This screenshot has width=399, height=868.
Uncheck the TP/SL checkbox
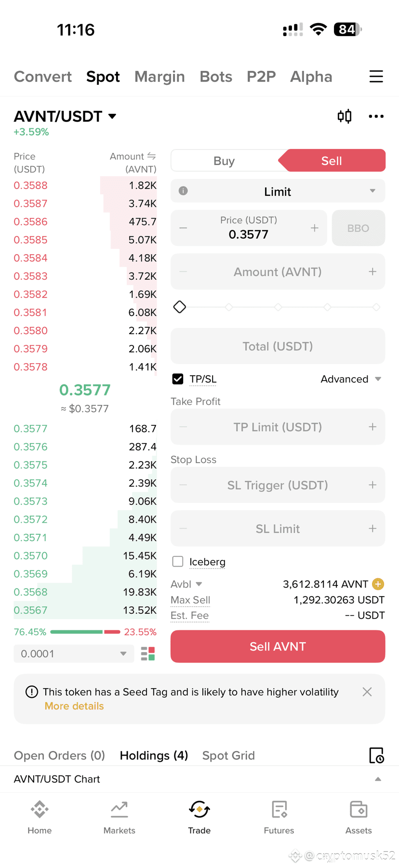[178, 379]
